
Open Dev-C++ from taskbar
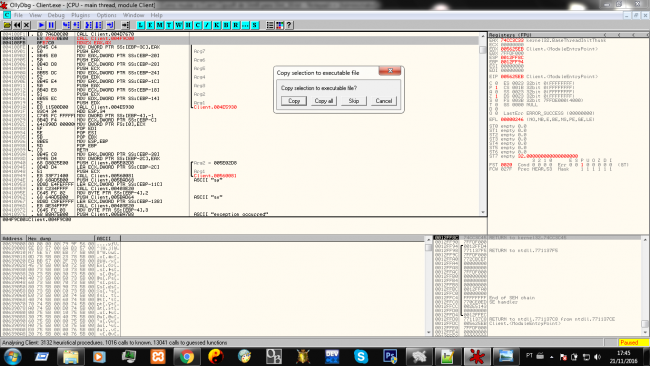point(332,356)
